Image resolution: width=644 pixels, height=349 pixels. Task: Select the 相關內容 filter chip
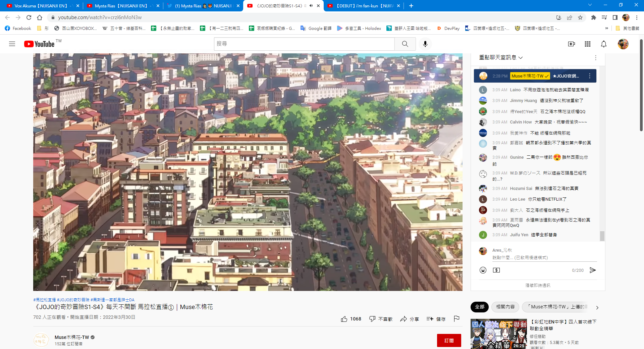tap(505, 307)
